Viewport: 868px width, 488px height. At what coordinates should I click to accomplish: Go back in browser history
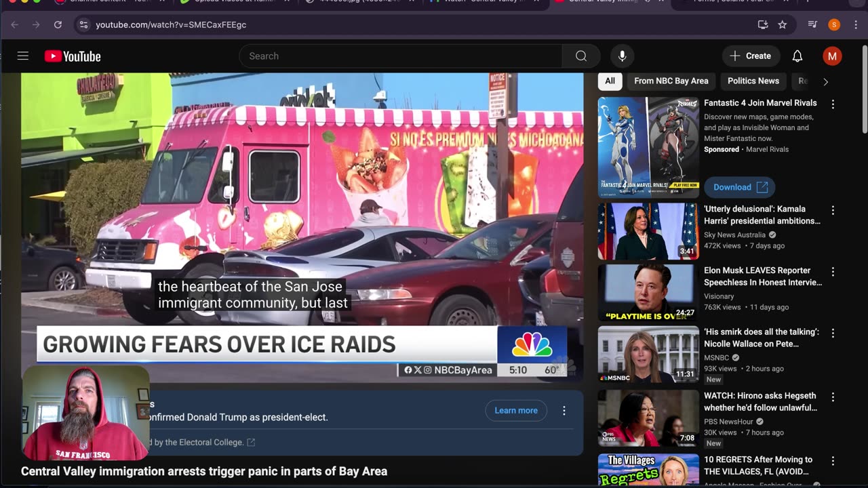(15, 24)
